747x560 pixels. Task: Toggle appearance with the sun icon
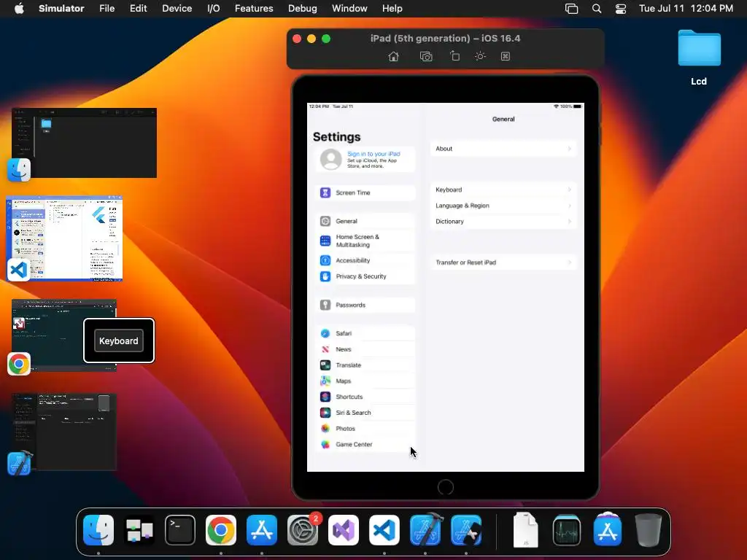tap(480, 56)
